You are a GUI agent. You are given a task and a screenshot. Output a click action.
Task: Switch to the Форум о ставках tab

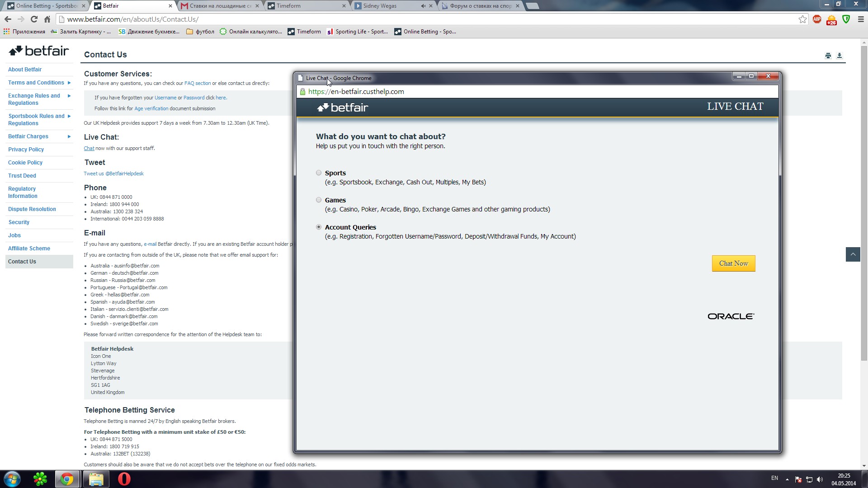coord(479,6)
